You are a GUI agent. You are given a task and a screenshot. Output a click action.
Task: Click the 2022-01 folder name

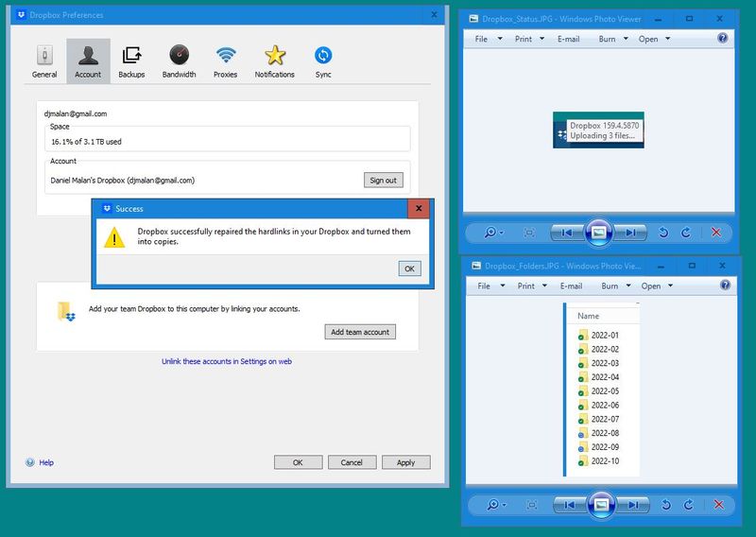click(605, 335)
